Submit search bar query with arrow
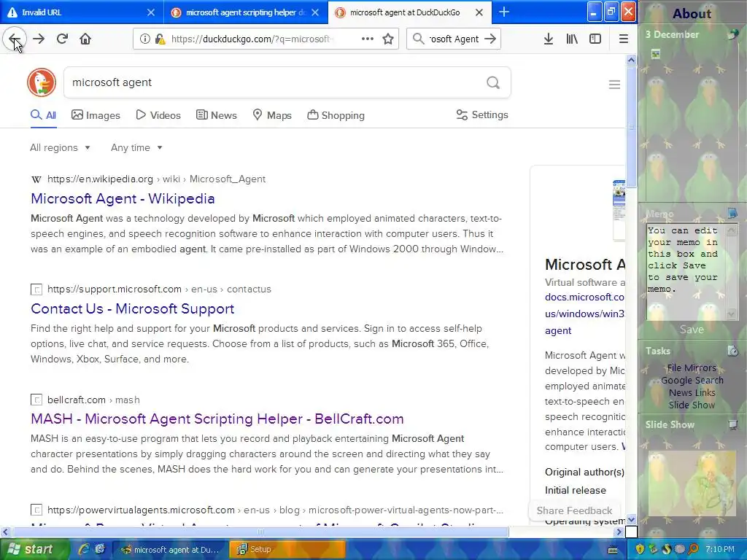747x560 pixels. tap(490, 39)
